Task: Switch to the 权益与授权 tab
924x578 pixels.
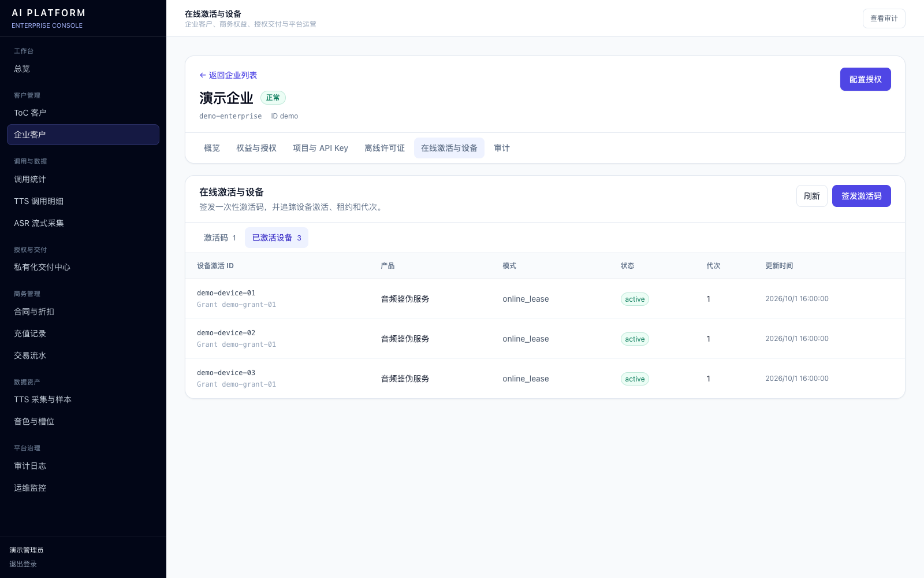Action: [x=256, y=148]
